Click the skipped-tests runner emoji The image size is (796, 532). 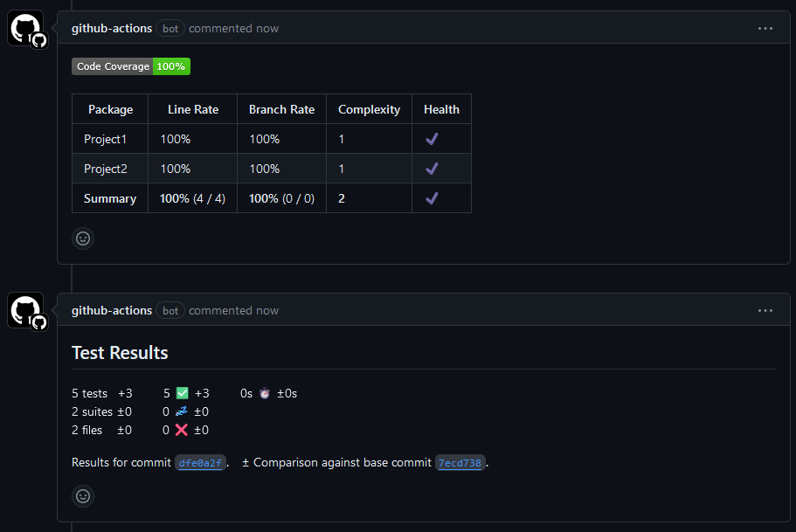tap(183, 411)
